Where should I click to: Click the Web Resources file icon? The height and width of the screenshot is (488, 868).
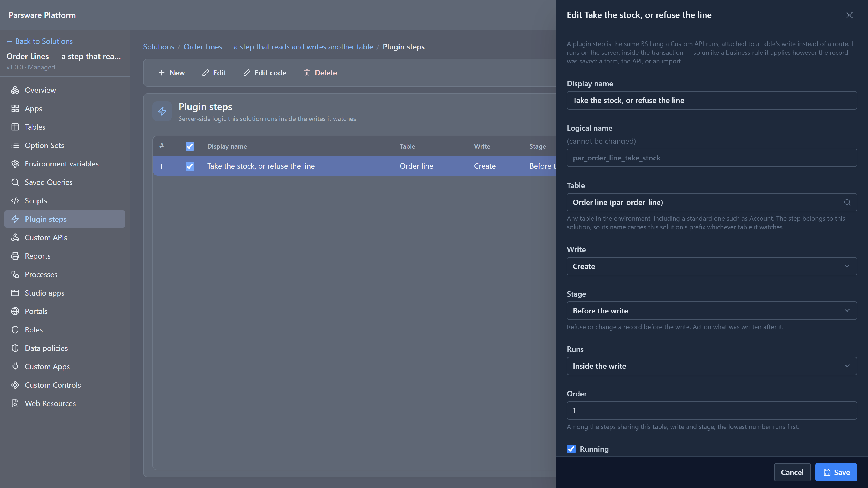pos(15,403)
